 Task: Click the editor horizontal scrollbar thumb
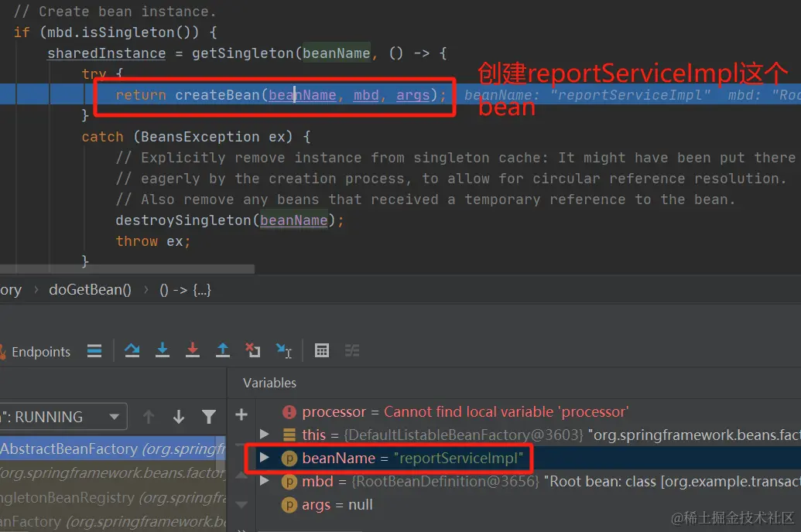(127, 268)
